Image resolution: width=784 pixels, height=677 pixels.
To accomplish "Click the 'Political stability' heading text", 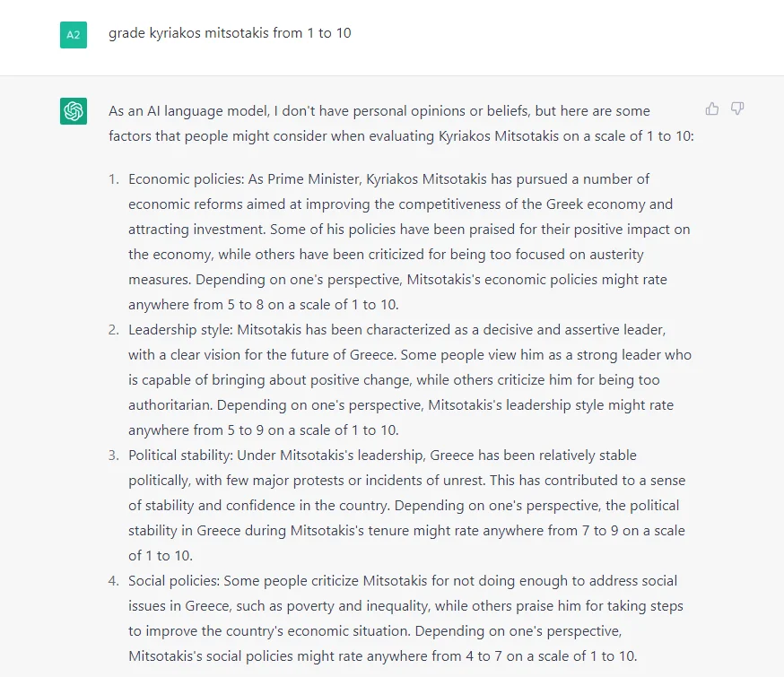I will tap(180, 456).
